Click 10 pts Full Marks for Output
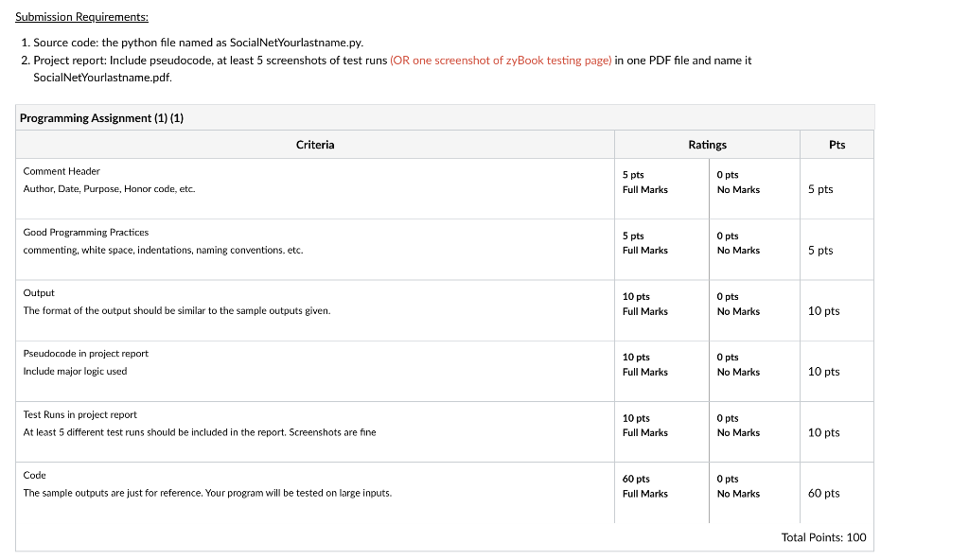Image resolution: width=969 pixels, height=560 pixels. (x=643, y=304)
